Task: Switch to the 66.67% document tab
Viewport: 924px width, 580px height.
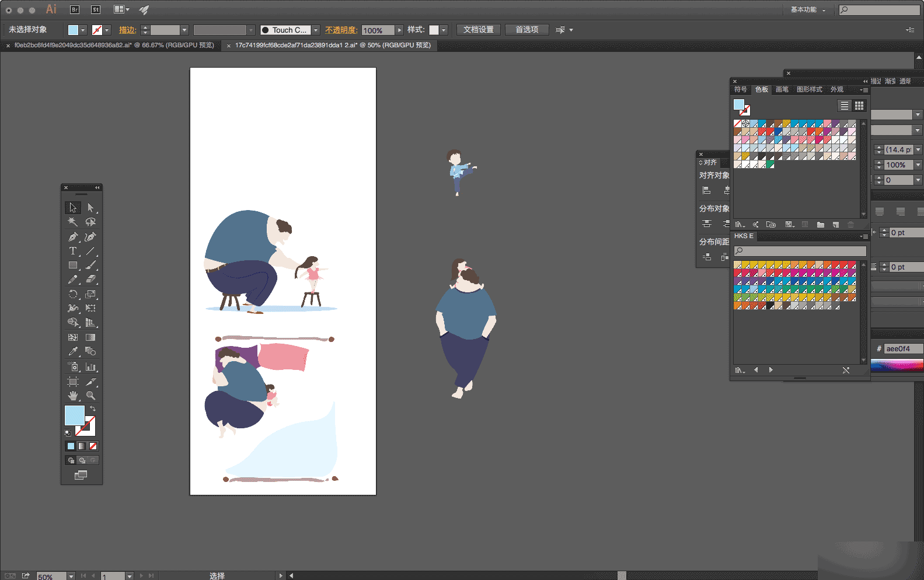Action: tap(114, 46)
